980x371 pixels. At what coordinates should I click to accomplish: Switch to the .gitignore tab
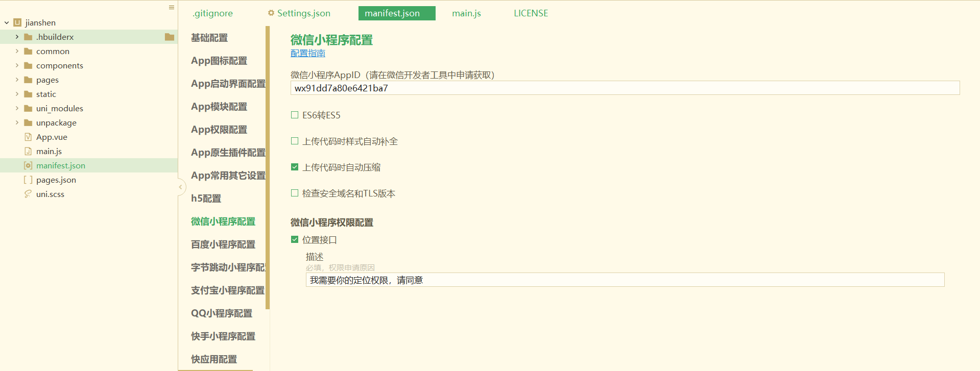(x=212, y=13)
